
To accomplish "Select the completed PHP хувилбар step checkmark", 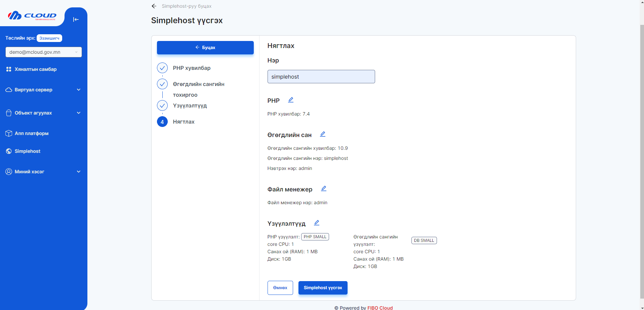I will 162,68.
